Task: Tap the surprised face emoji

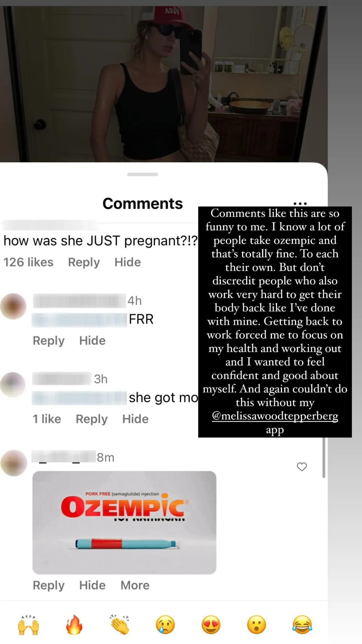Action: pyautogui.click(x=257, y=625)
